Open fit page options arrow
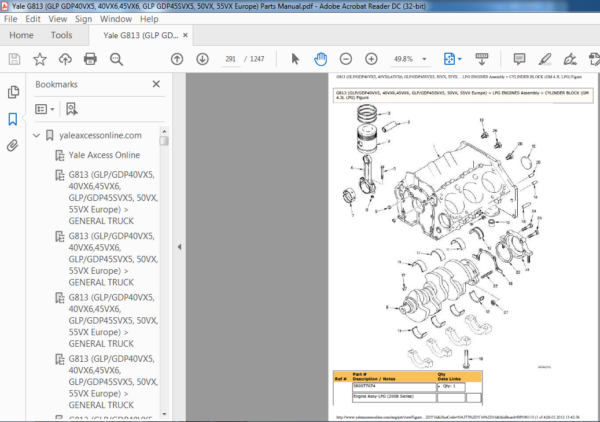This screenshot has height=422, width=600. [x=460, y=59]
